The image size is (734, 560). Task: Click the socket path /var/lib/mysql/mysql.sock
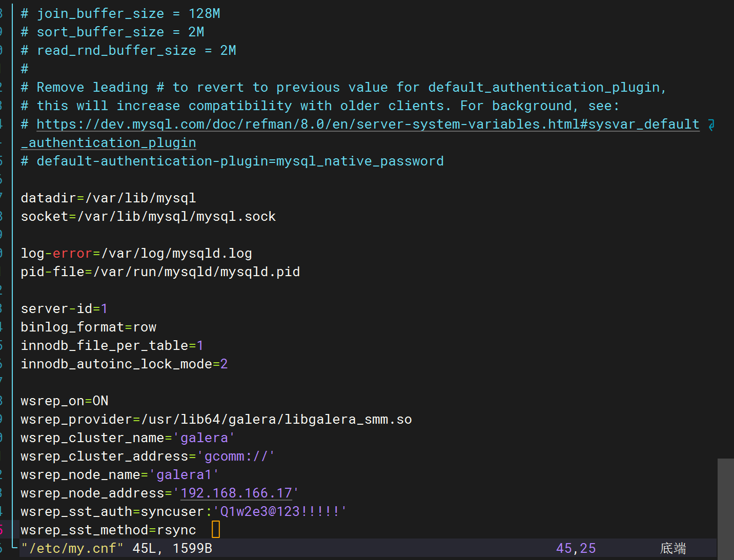point(177,216)
